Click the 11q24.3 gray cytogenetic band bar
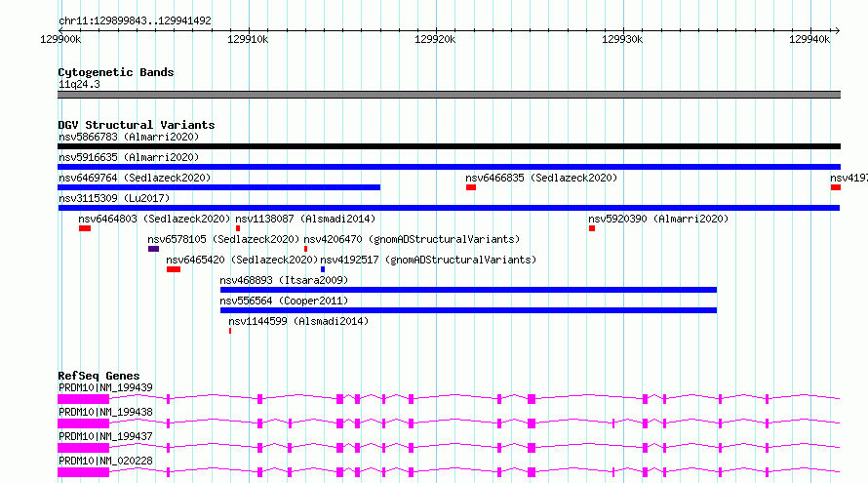 click(x=449, y=95)
